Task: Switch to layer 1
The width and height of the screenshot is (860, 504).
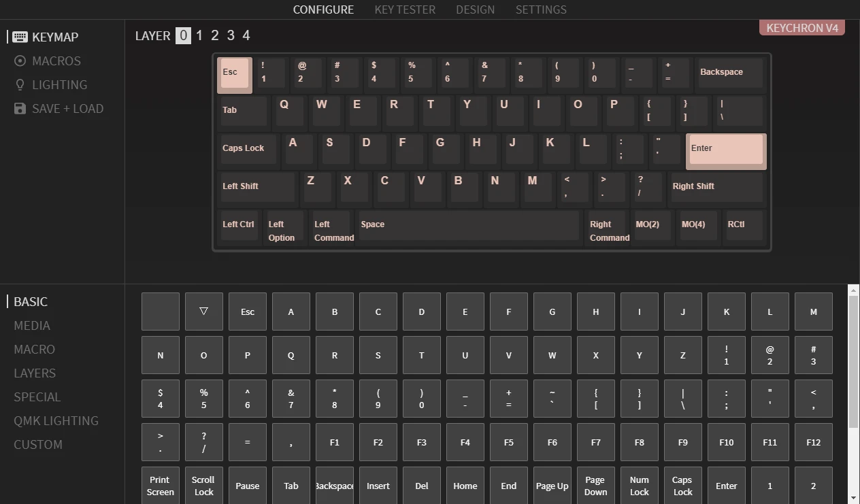Action: (199, 35)
